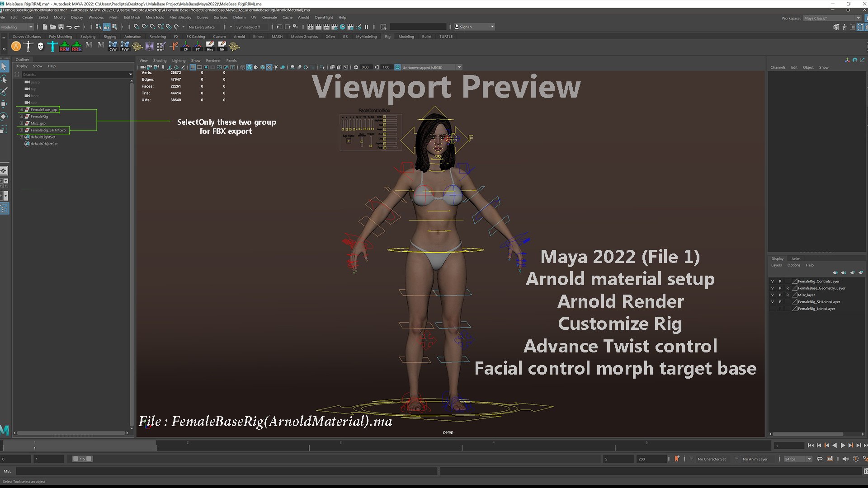This screenshot has width=868, height=488.
Task: Click the PVW shelf icon
Action: [125, 46]
